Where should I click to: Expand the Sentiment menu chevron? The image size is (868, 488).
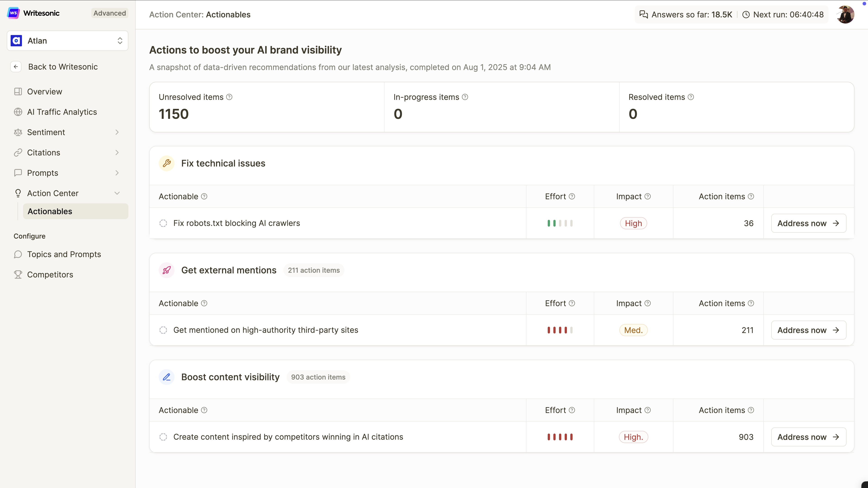click(117, 132)
